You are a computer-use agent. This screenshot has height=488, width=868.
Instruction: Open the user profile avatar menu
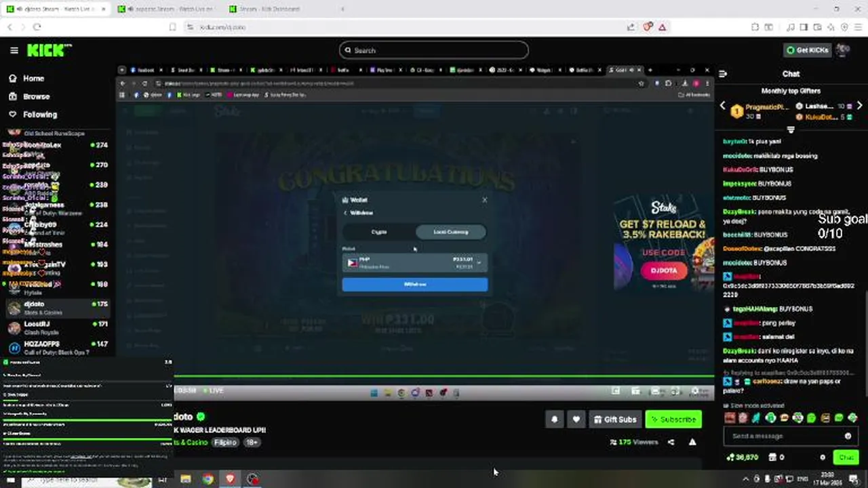point(844,50)
